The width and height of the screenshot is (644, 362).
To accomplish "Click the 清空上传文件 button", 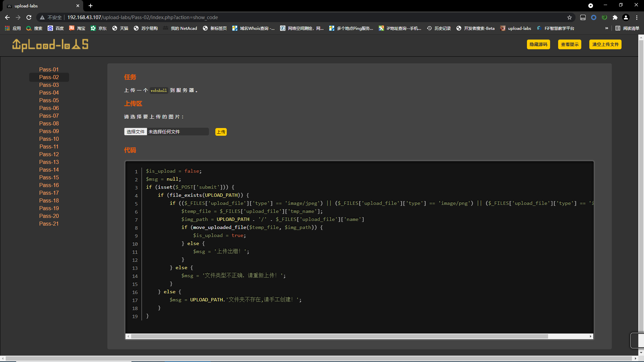I will [x=605, y=44].
